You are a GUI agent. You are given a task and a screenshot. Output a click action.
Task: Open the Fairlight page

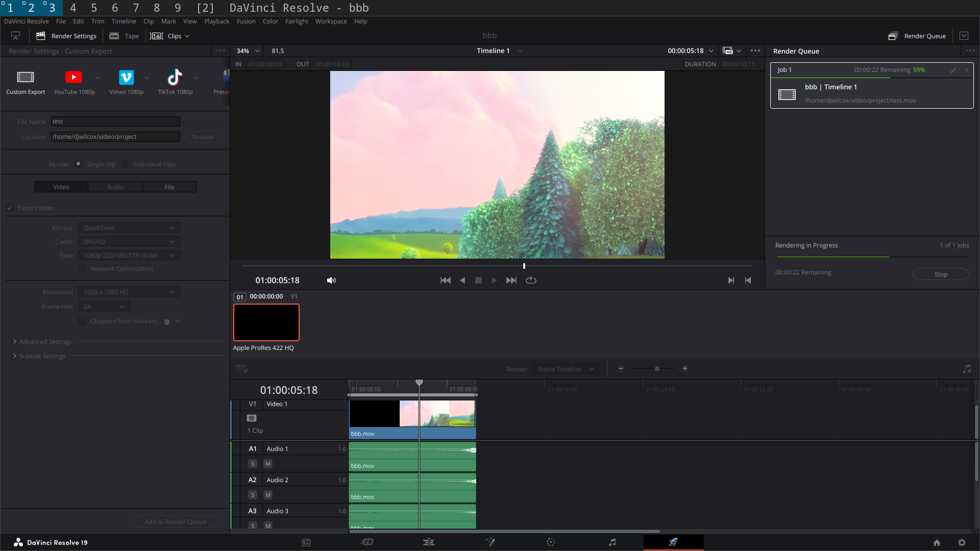[612, 542]
